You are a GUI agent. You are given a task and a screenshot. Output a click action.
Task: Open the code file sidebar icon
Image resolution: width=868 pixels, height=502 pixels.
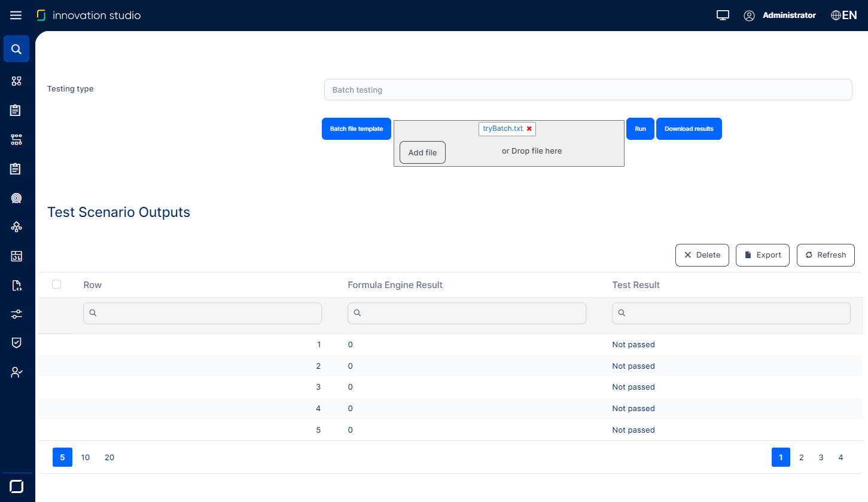(17, 286)
